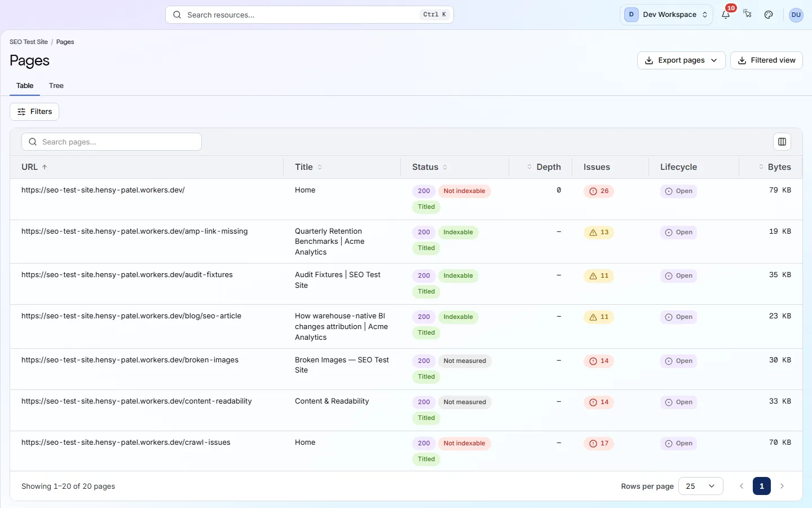Open the blog/seo-article URL
The width and height of the screenshot is (812, 508).
(131, 316)
